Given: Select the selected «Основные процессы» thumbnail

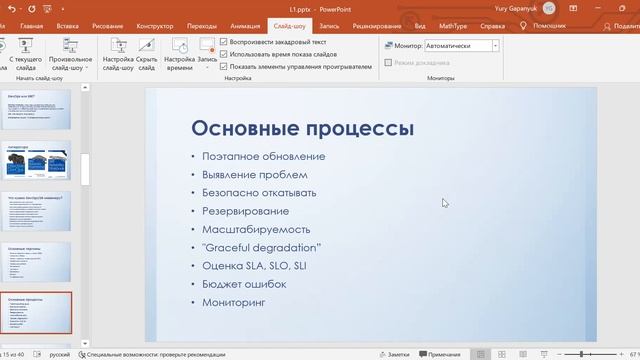Looking at the screenshot, I should (x=36, y=313).
